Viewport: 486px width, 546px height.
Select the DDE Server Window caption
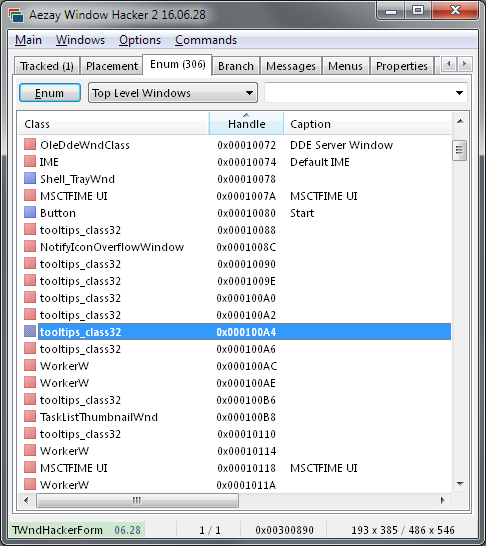tap(342, 145)
